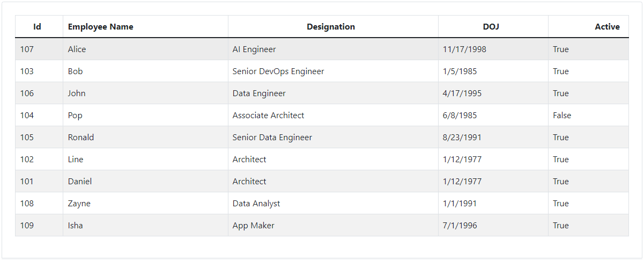644x260 pixels.
Task: Click the Daniel employee name cell
Action: [80, 182]
